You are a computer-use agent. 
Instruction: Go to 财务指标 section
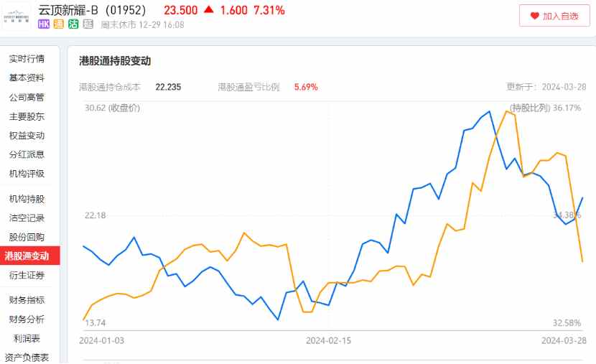[27, 300]
